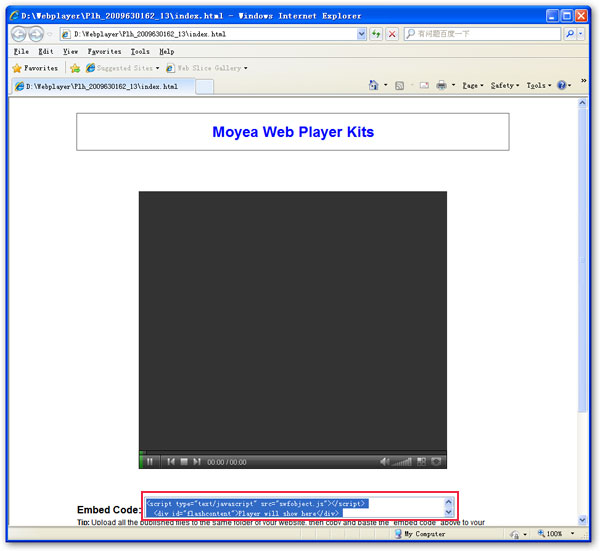
Task: Click the address bar URL field
Action: coord(214,34)
